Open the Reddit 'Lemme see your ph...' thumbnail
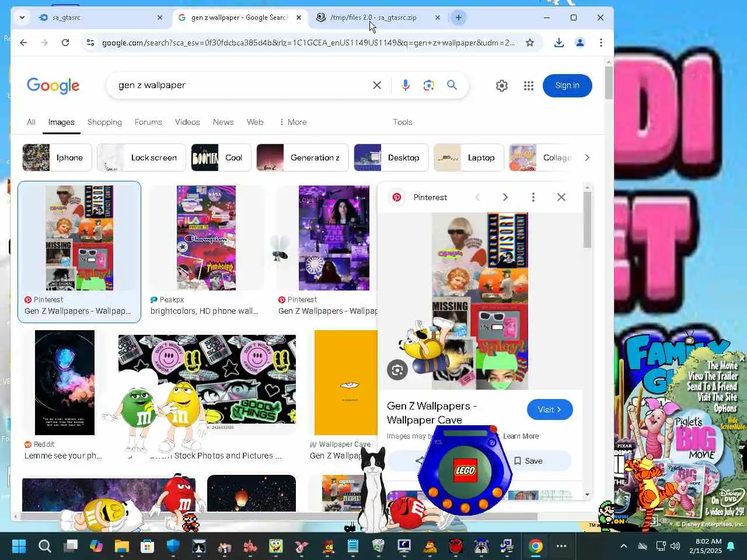The image size is (747, 560). pos(64,383)
